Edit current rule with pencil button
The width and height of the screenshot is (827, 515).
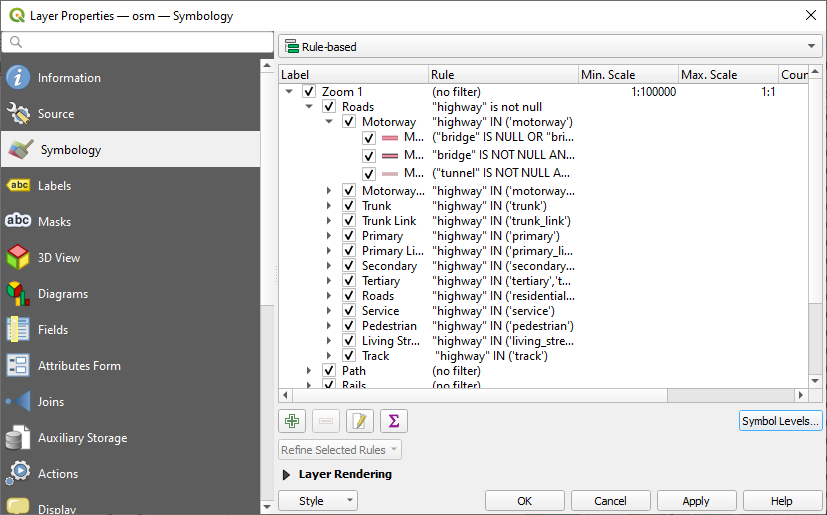360,421
